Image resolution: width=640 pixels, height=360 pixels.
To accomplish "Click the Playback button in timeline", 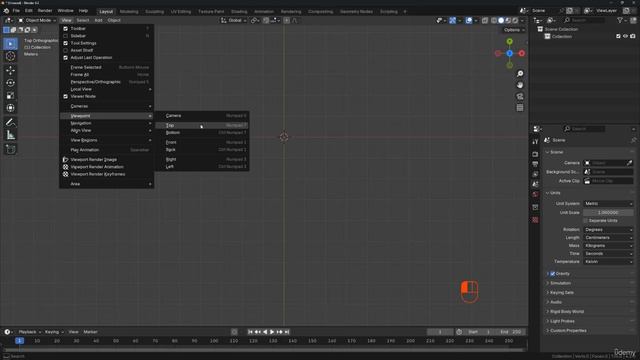I will (30, 332).
